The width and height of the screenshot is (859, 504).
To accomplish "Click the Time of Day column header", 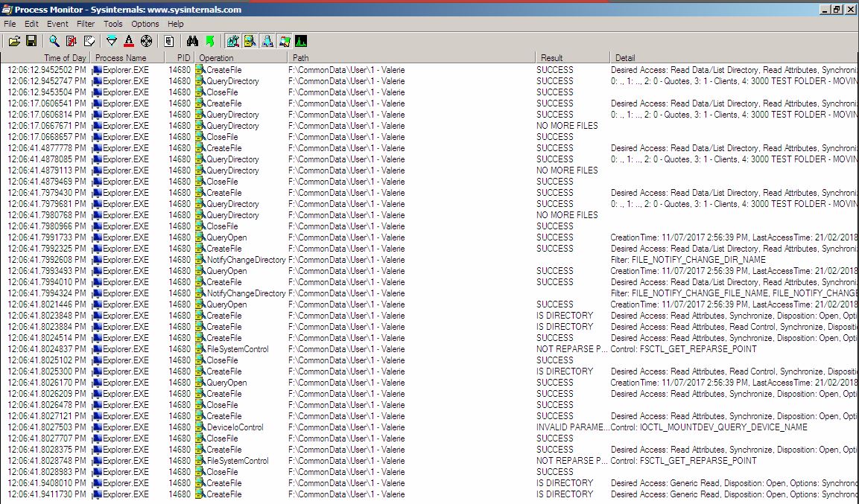I will (x=45, y=57).
